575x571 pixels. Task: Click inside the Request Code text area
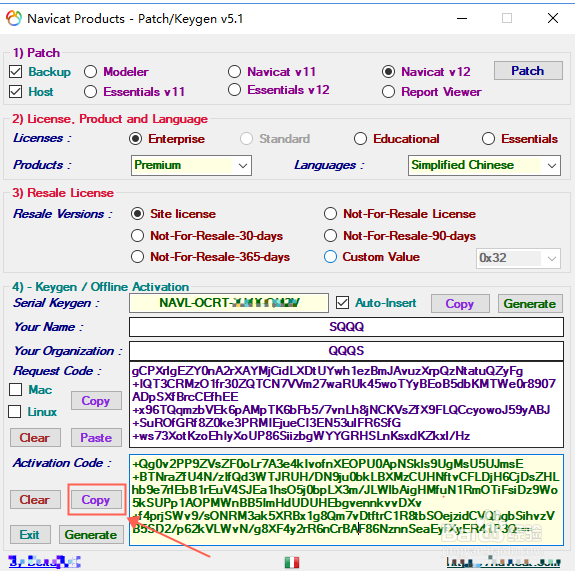(x=346, y=405)
